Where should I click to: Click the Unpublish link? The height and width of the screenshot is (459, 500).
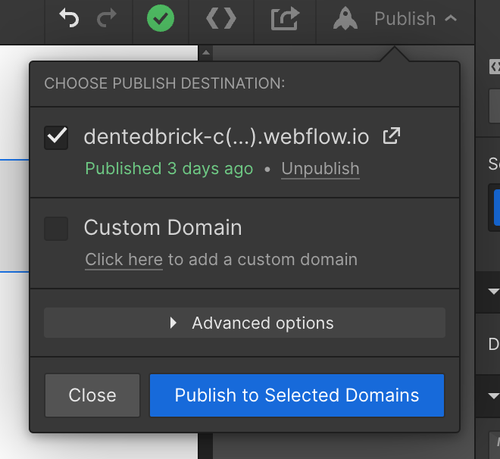click(x=320, y=169)
